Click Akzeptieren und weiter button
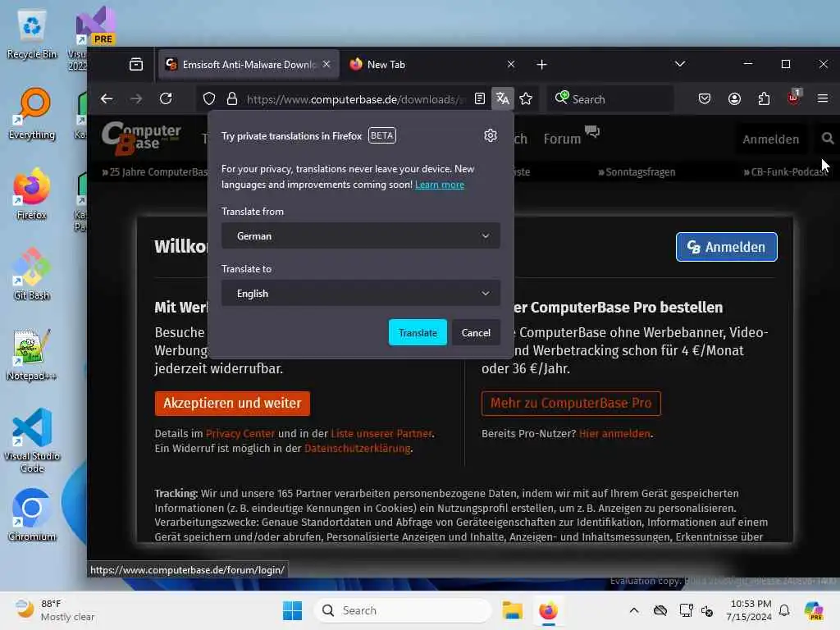 pyautogui.click(x=232, y=403)
